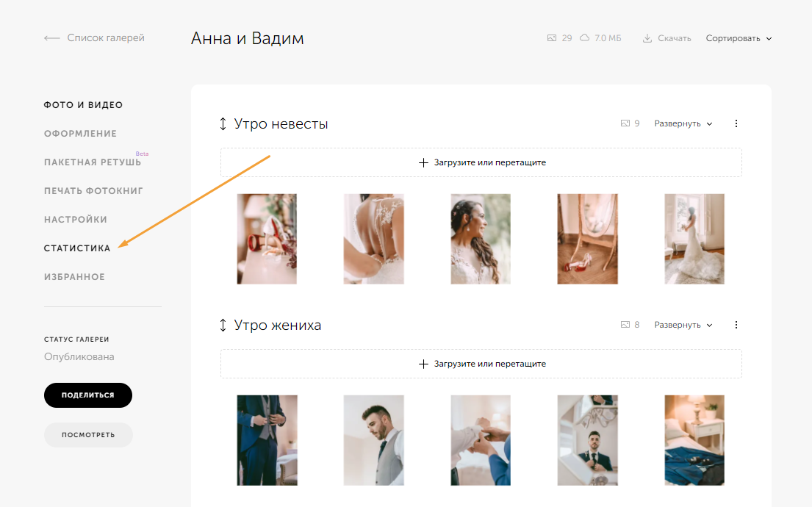
Task: Open the groom in gray vest thumbnail
Action: [x=374, y=440]
